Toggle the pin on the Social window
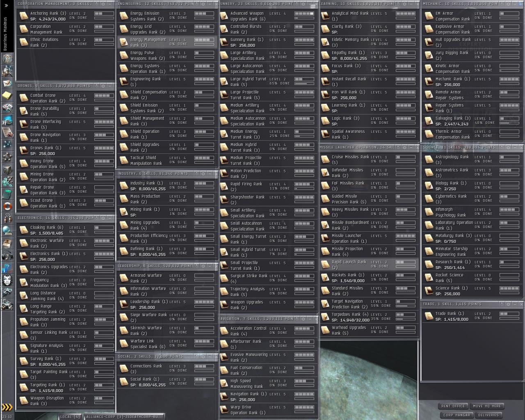 196,356
